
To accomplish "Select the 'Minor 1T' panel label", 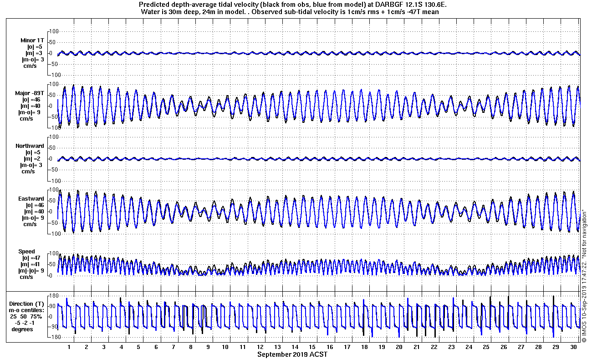I will 33,40.
